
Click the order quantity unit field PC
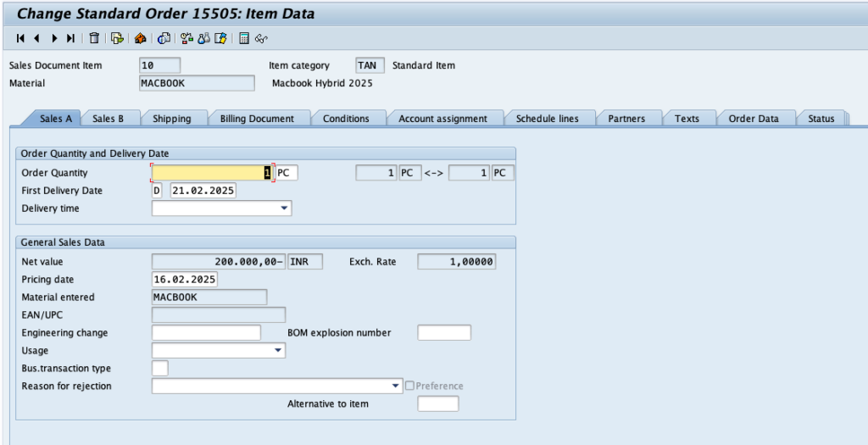click(x=287, y=173)
